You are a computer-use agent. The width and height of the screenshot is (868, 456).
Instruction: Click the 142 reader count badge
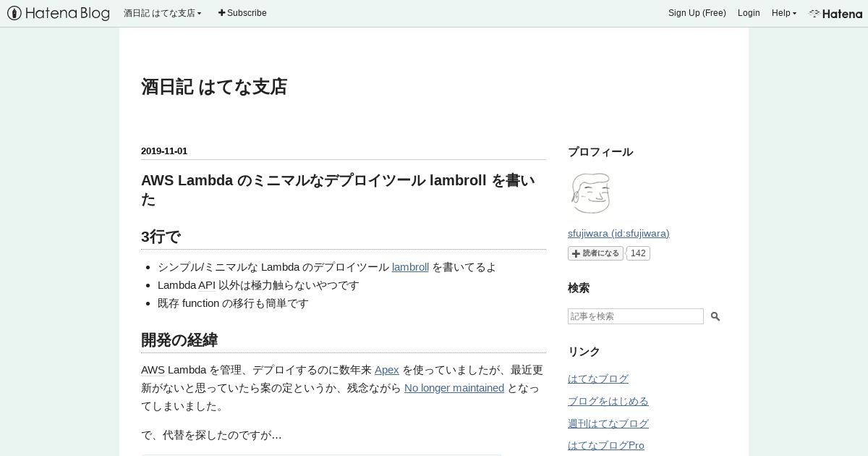pyautogui.click(x=638, y=253)
